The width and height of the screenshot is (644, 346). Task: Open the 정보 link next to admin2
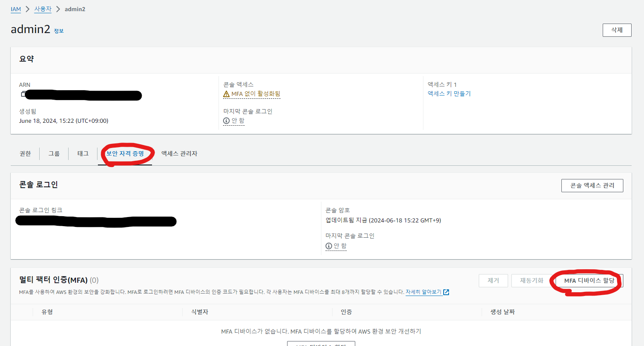pos(58,30)
